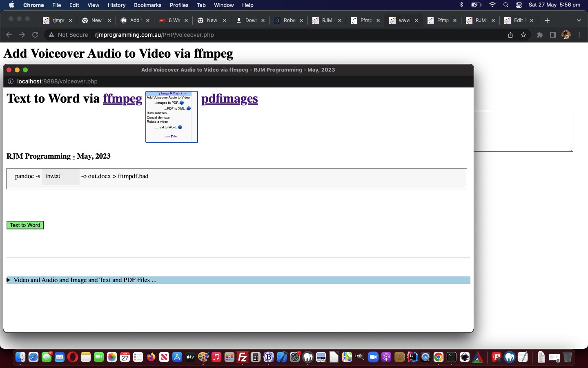This screenshot has height=368, width=588.
Task: Follow the pdfimages heading link
Action: pyautogui.click(x=229, y=99)
